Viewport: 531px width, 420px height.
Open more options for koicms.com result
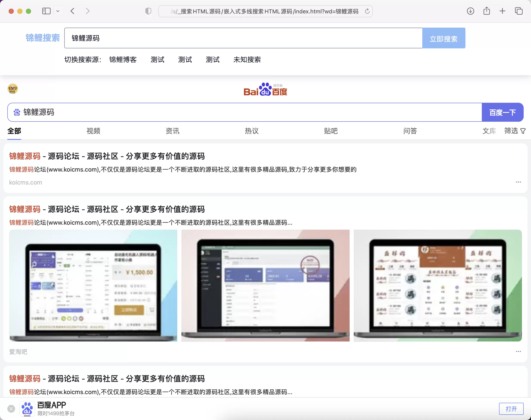pyautogui.click(x=518, y=182)
